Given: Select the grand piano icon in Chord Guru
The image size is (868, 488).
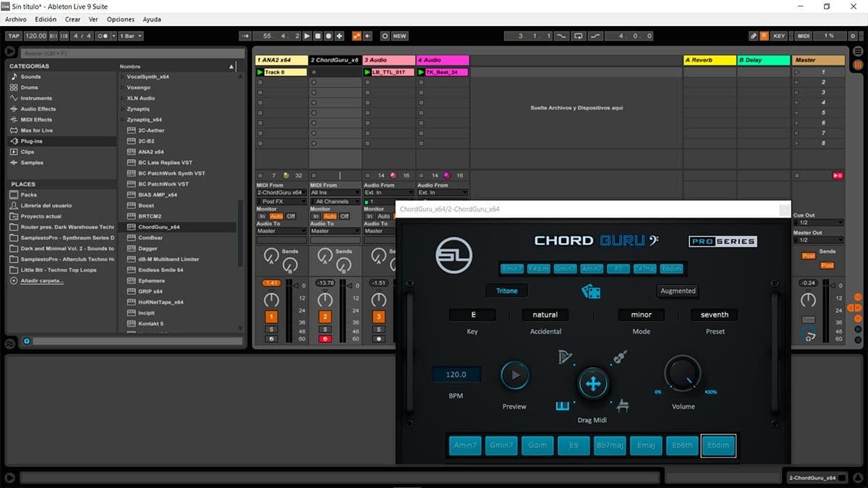Looking at the screenshot, I should 621,406.
